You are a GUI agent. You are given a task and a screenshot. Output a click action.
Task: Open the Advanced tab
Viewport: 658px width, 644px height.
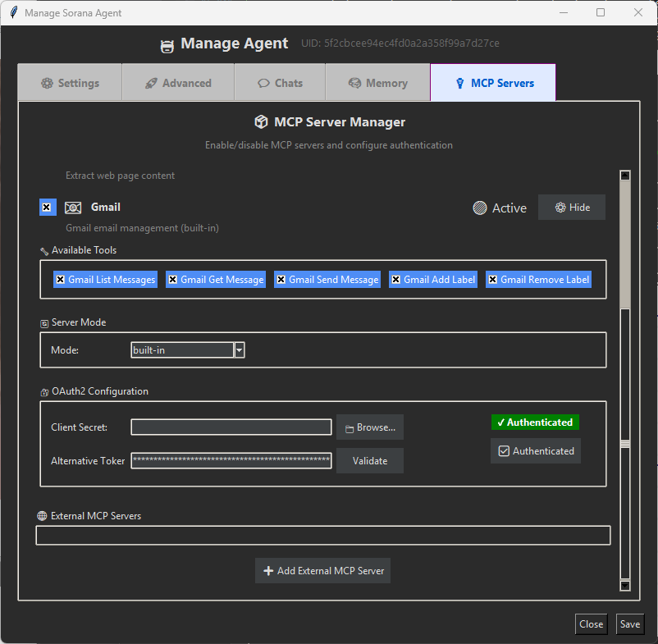[x=177, y=82]
